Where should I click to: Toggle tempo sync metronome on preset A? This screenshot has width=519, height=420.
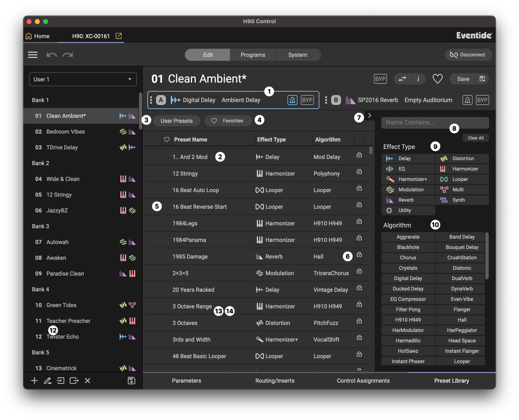coord(292,100)
